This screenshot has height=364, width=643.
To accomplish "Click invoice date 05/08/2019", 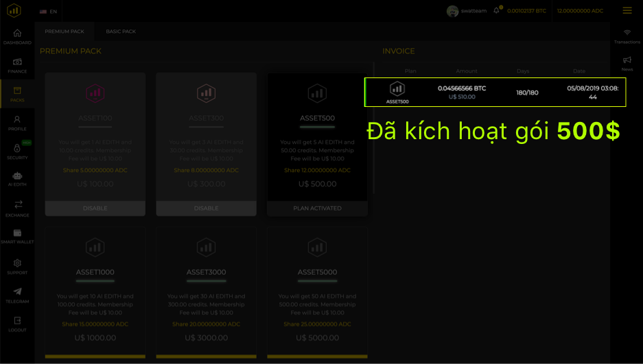I will [x=592, y=93].
